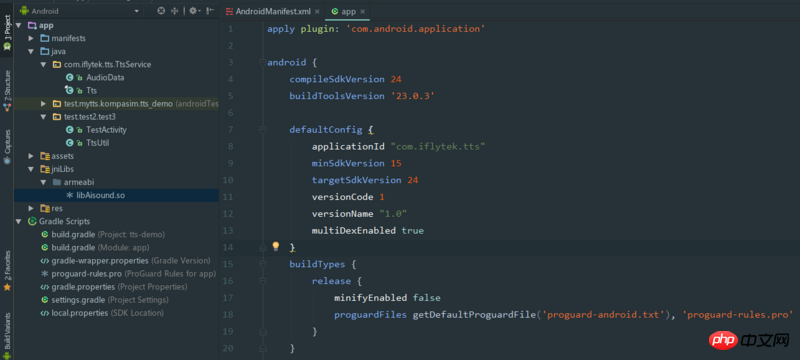The height and width of the screenshot is (360, 800).
Task: Select libAisound.so file
Action: (100, 195)
